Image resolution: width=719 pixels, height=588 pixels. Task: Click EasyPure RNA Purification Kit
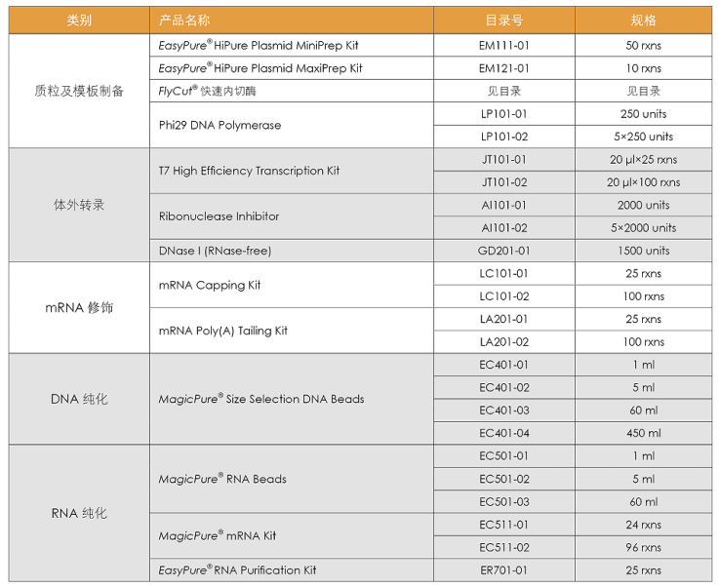pyautogui.click(x=237, y=570)
